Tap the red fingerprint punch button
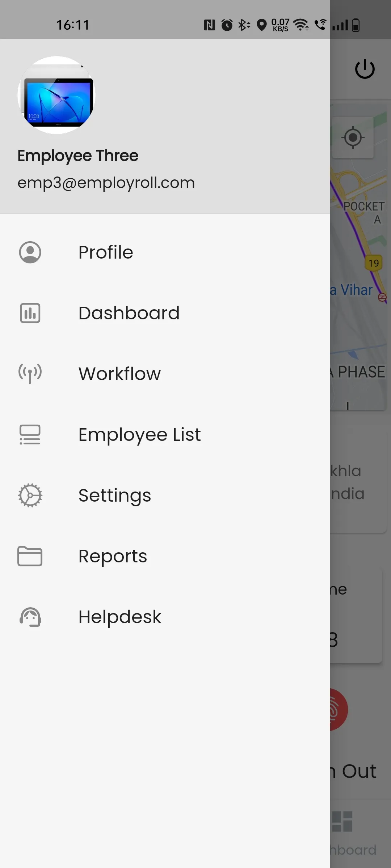This screenshot has width=391, height=868. coord(339,710)
